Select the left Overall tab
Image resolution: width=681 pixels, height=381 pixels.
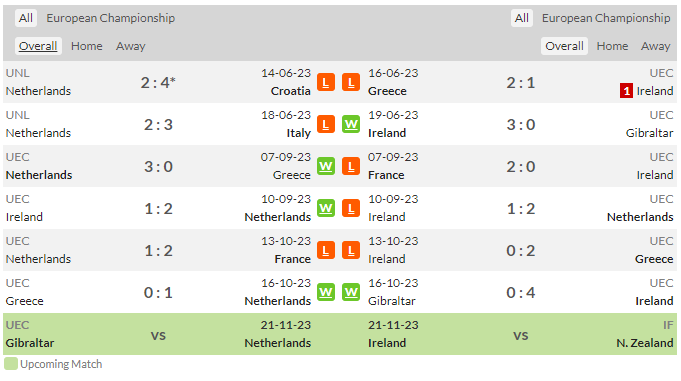pyautogui.click(x=38, y=46)
